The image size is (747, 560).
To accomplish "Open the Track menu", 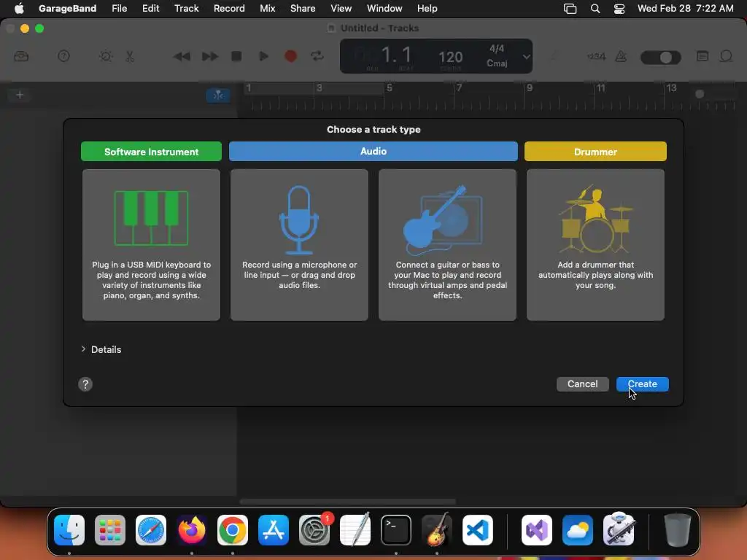I will pyautogui.click(x=186, y=8).
